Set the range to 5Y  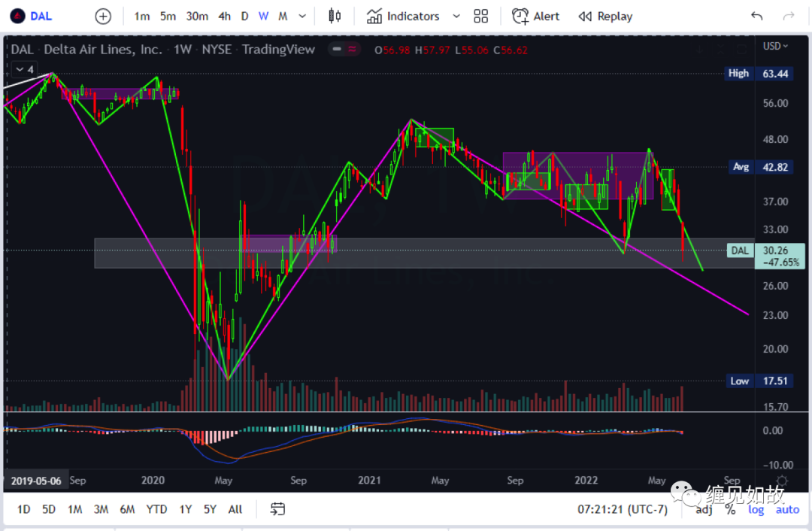coord(210,510)
